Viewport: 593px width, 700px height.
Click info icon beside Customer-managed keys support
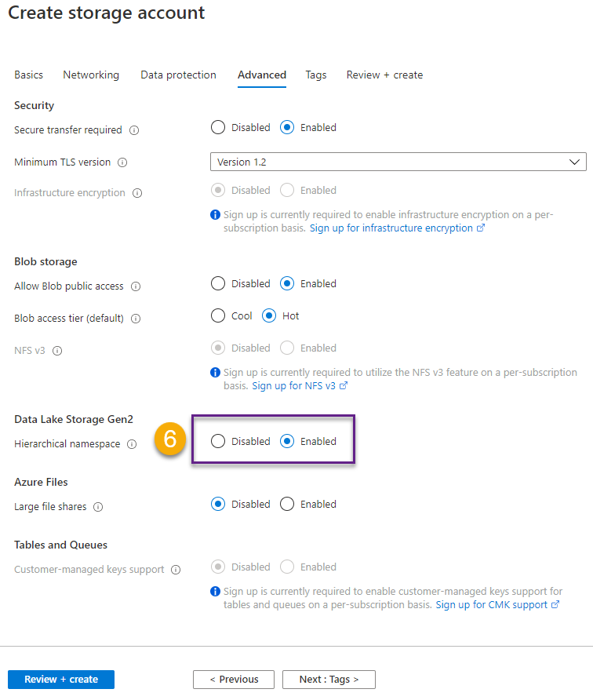point(176,570)
